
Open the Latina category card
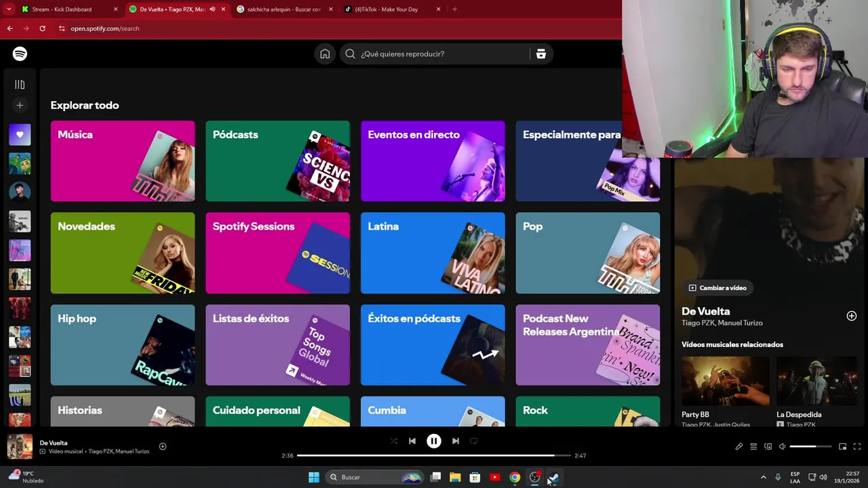(x=433, y=253)
